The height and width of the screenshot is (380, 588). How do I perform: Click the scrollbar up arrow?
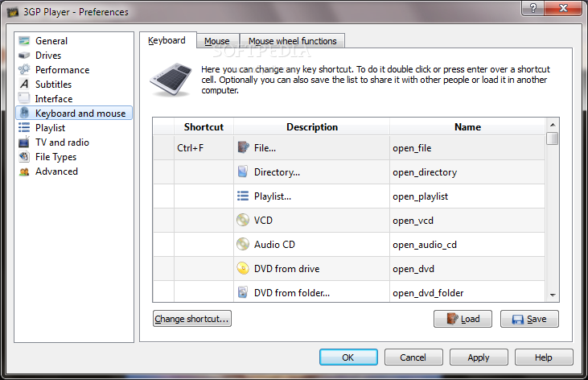[x=552, y=124]
